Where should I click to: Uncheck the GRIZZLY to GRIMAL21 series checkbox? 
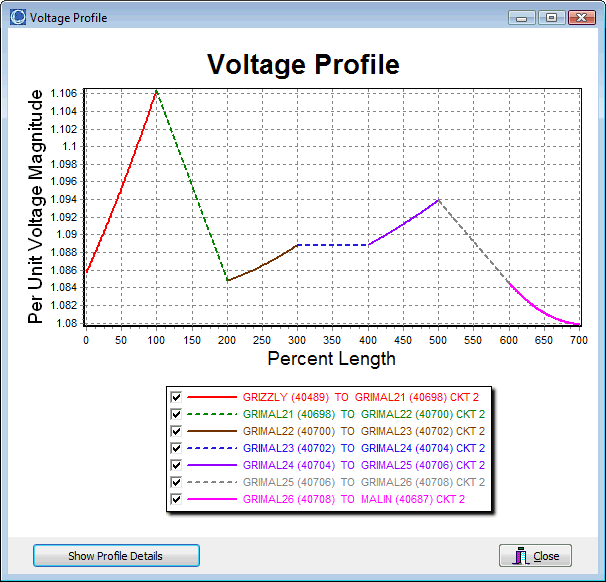coord(177,397)
